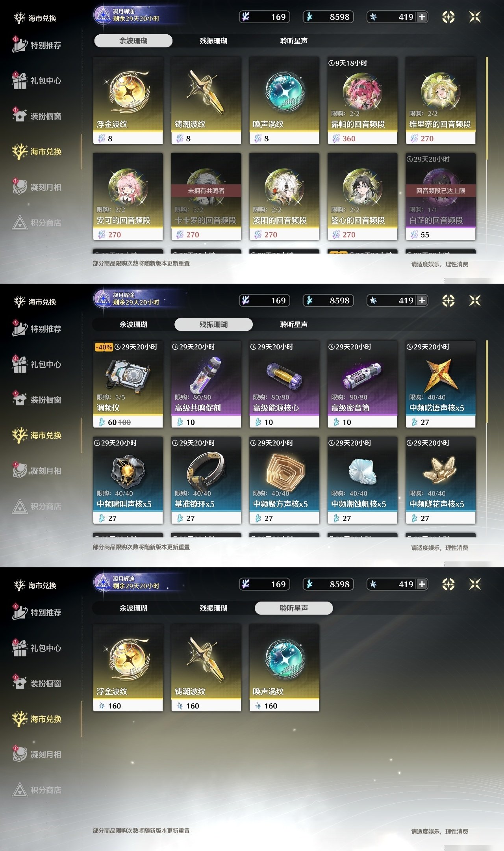Choose the 高级能源核心 item
This screenshot has width=504, height=851.
click(284, 384)
